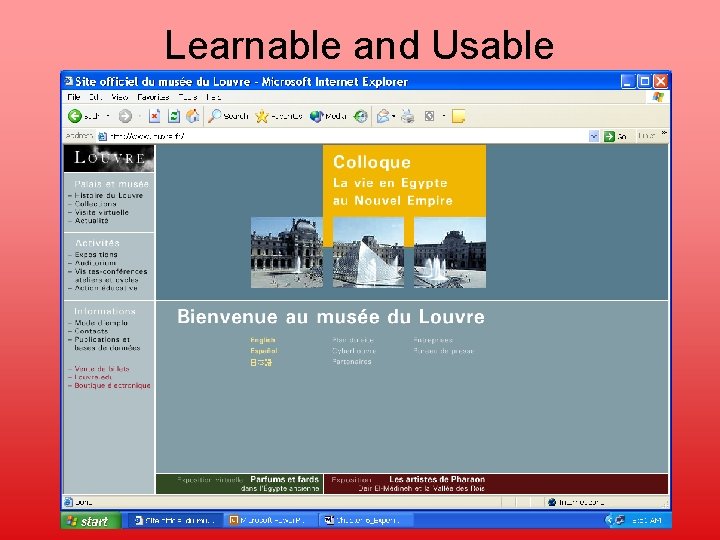Viewport: 720px width, 540px height.
Task: Click the Links toolbar label
Action: [647, 136]
